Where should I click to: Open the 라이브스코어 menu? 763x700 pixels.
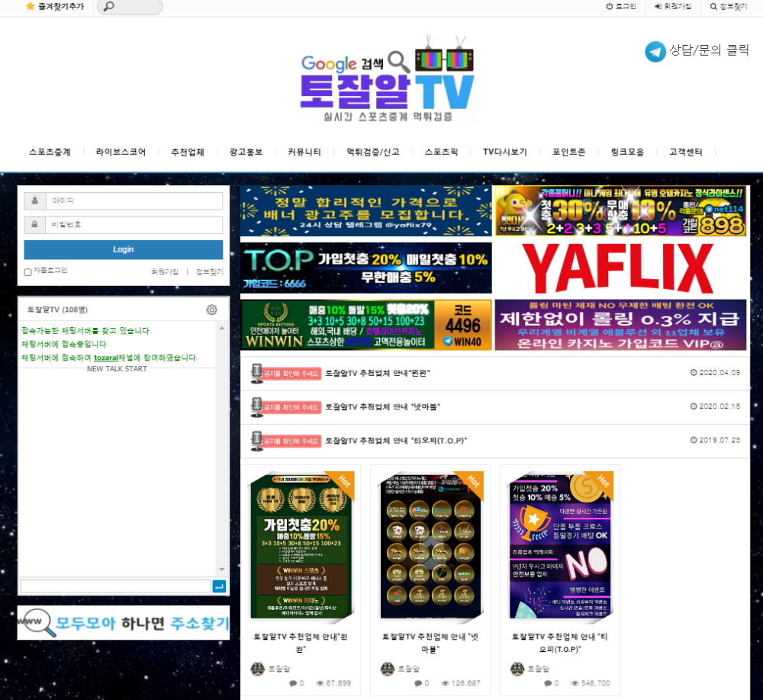(121, 152)
